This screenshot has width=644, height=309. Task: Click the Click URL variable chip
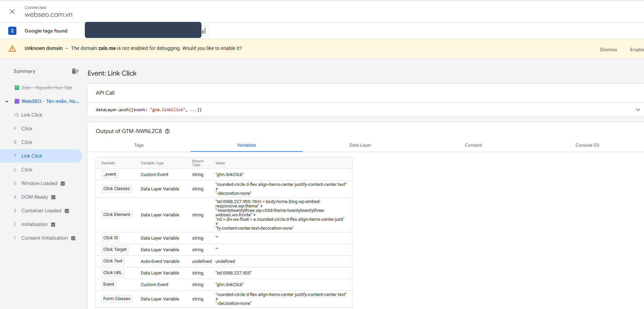pos(113,273)
